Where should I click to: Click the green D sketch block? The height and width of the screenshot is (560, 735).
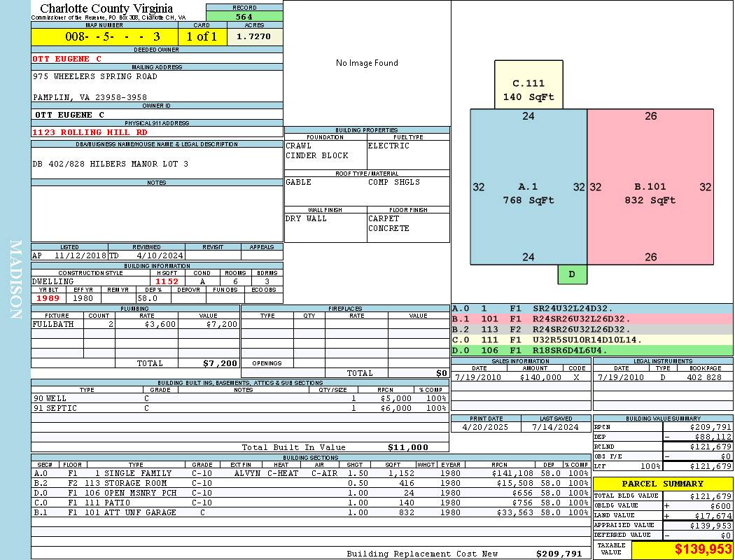click(x=572, y=274)
